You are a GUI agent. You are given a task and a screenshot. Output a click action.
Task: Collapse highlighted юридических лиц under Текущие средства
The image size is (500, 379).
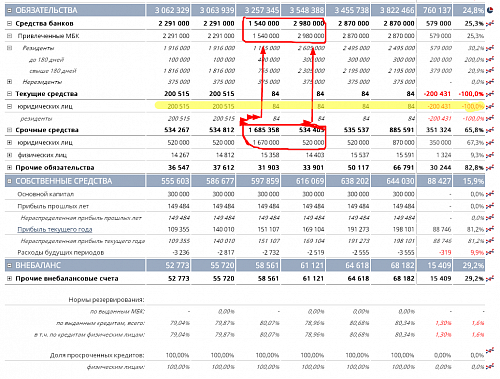(9, 106)
